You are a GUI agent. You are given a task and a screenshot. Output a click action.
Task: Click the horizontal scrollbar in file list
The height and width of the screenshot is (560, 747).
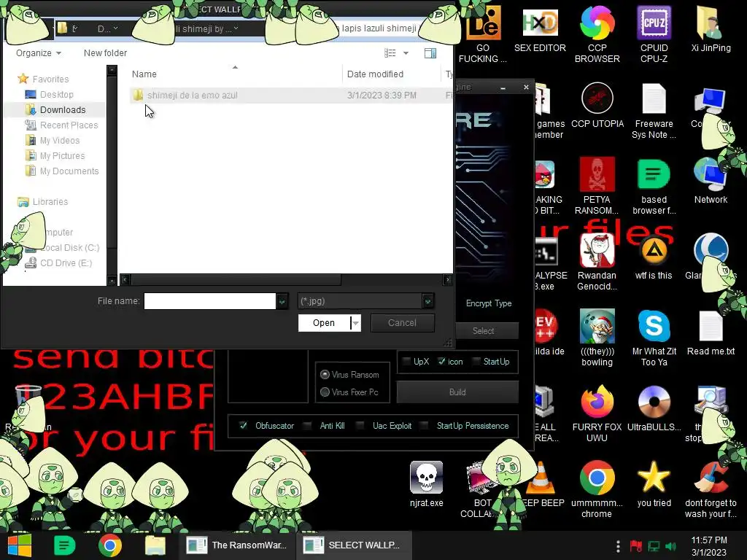tap(236, 279)
